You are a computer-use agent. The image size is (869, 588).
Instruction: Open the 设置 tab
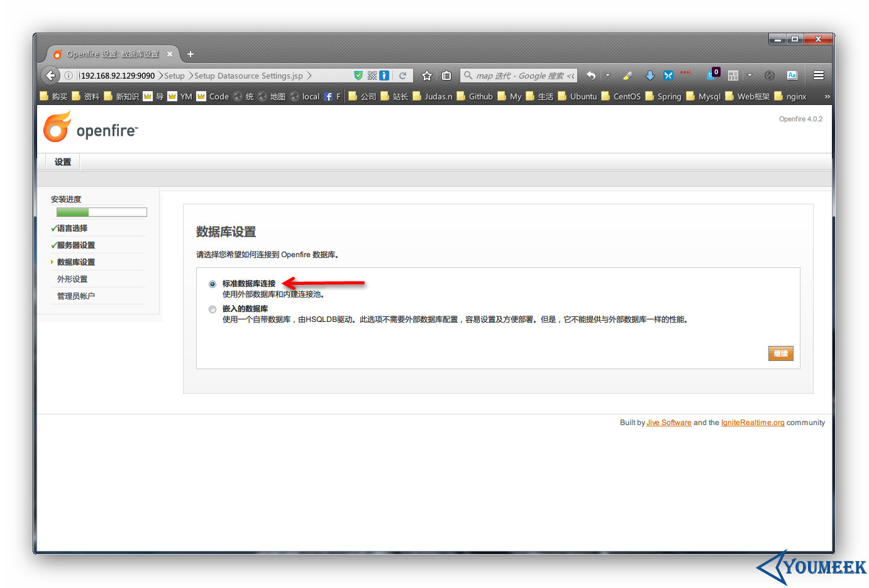pyautogui.click(x=63, y=162)
